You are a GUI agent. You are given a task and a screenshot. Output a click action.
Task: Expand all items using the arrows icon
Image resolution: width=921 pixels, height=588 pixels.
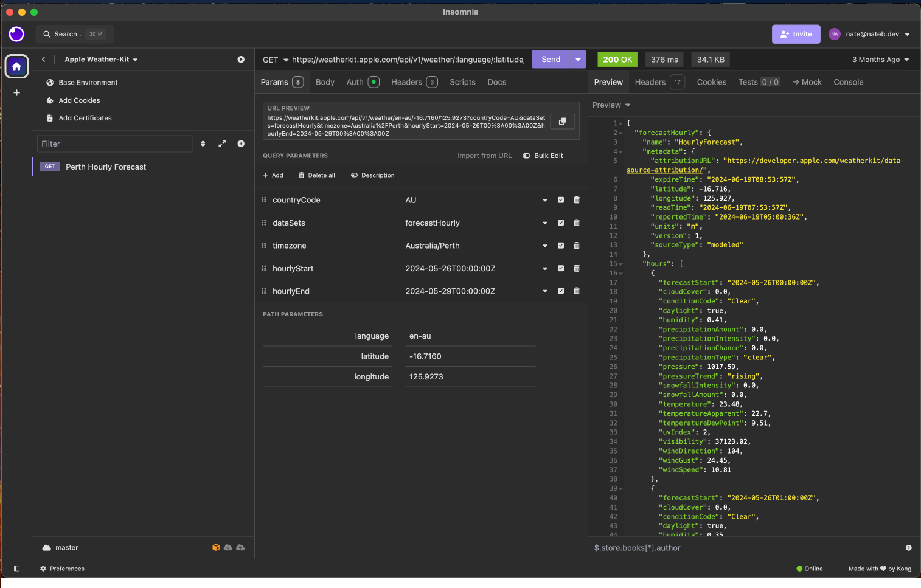tap(222, 144)
